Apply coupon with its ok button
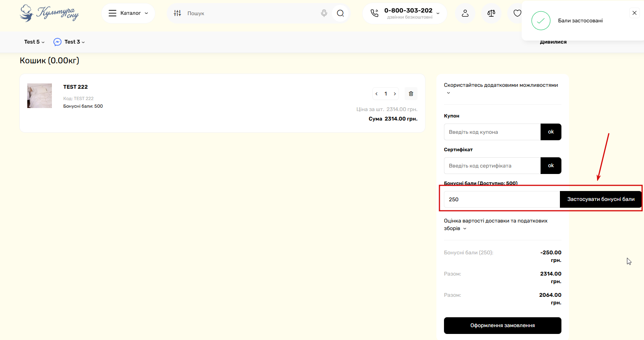 click(551, 132)
